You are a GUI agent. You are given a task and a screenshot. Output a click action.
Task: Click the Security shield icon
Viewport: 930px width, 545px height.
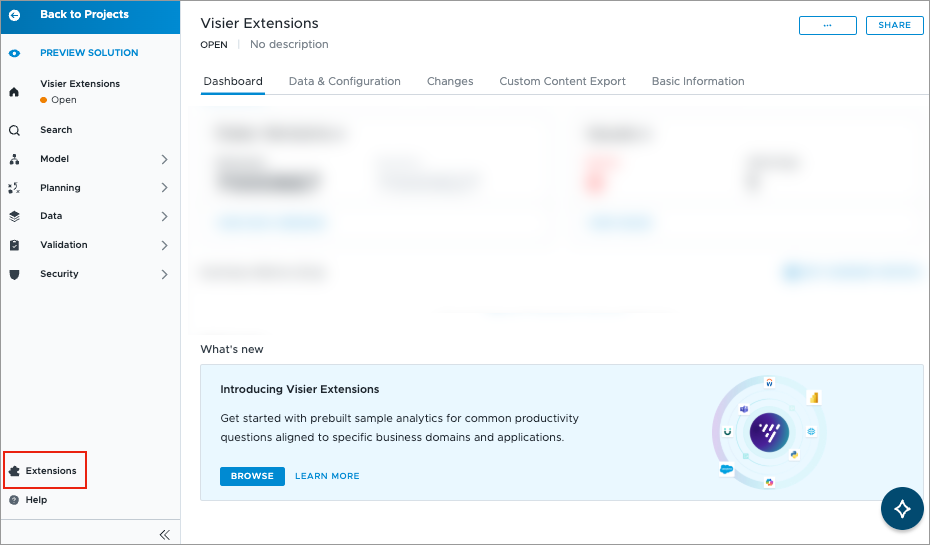(x=14, y=275)
